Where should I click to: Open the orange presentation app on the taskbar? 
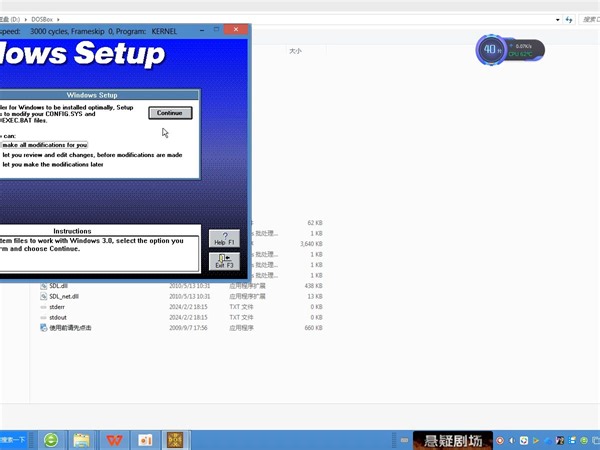pyautogui.click(x=145, y=440)
